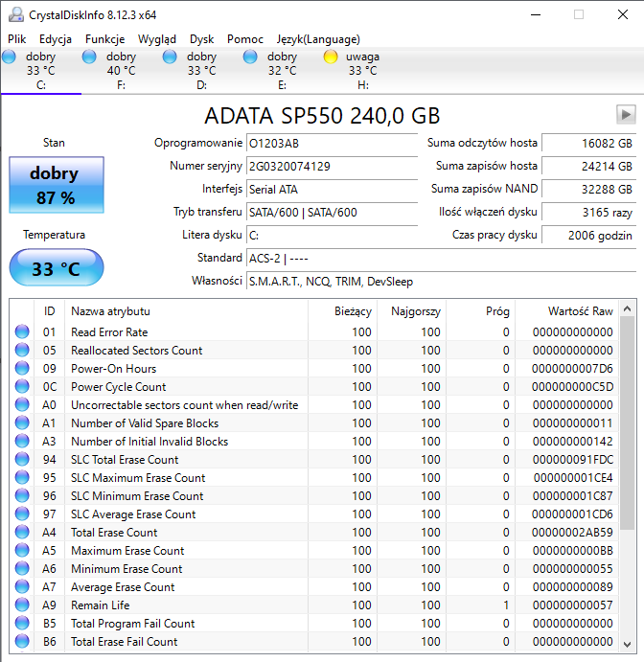Click the Próg column header
This screenshot has height=662, width=644.
pyautogui.click(x=480, y=311)
